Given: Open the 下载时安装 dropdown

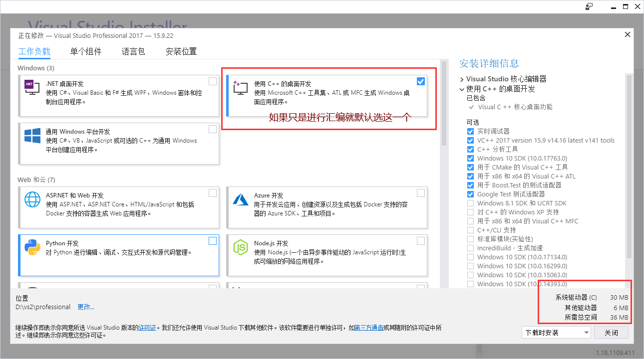Looking at the screenshot, I should 556,333.
